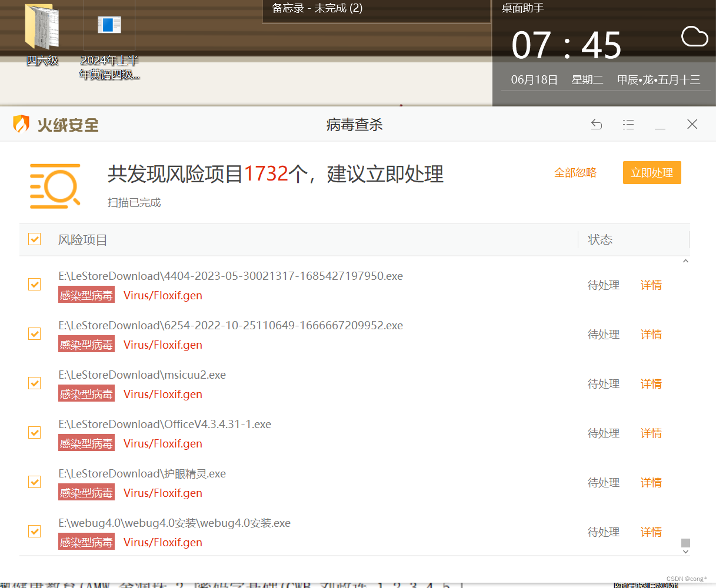This screenshot has width=716, height=588.
Task: Open the 2024年上半年英语四级 document icon
Action: point(109,26)
